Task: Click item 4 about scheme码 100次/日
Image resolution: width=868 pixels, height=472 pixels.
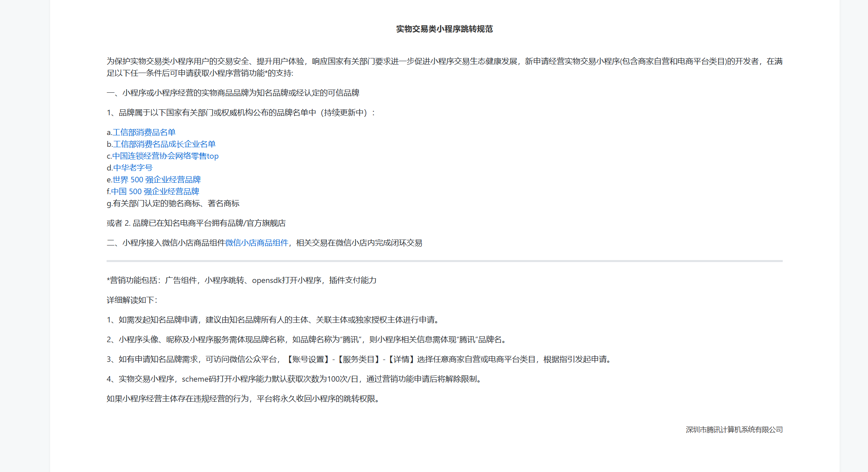Action: [294, 379]
